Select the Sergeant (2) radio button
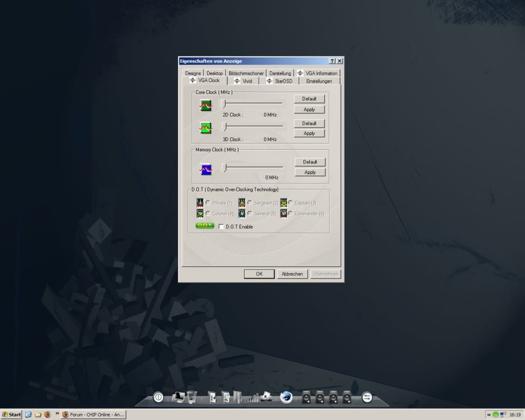Screen dimensions: 525x420 (250, 203)
